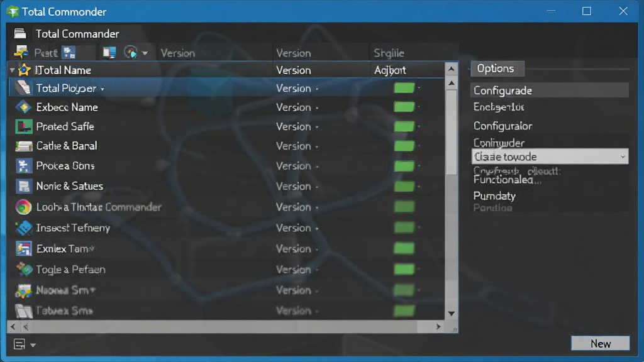
Task: Open dropdown arrow beside bottom list icon
Action: tap(33, 345)
